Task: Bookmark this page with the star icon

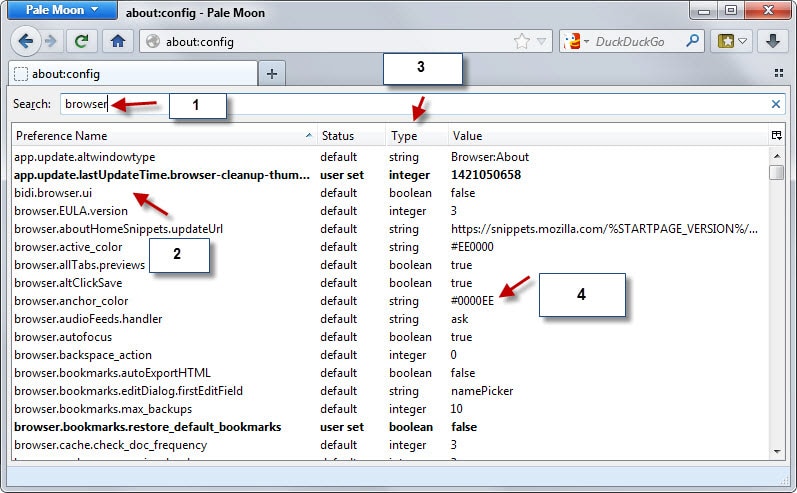Action: click(522, 41)
